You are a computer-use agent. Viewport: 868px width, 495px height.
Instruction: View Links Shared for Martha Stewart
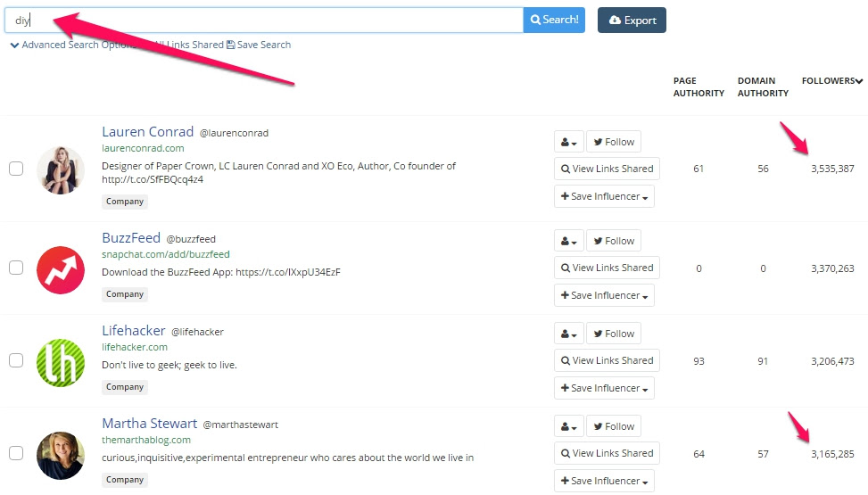[607, 453]
